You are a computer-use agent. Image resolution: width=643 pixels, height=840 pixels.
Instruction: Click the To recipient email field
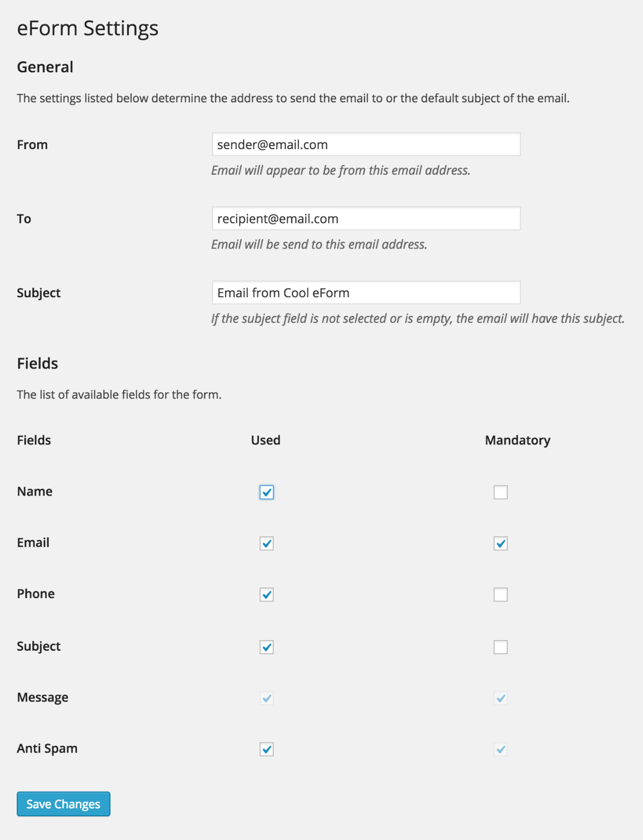[x=366, y=218]
